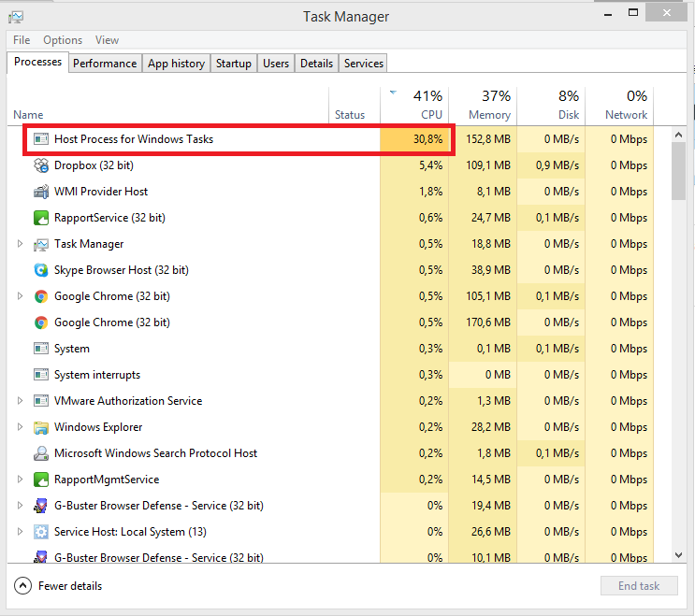695x616 pixels.
Task: Click the Chrome icon with 170,6 MB memory
Action: pyautogui.click(x=41, y=322)
